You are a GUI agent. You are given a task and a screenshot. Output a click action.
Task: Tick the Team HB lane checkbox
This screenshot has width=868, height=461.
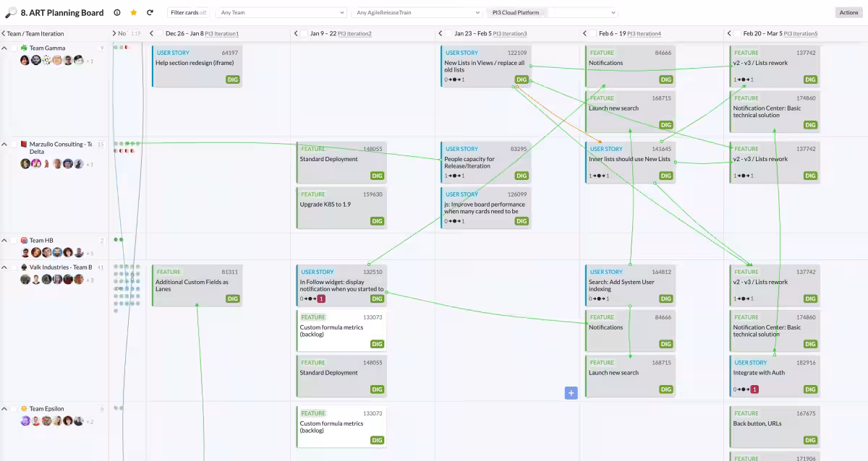coord(14,241)
